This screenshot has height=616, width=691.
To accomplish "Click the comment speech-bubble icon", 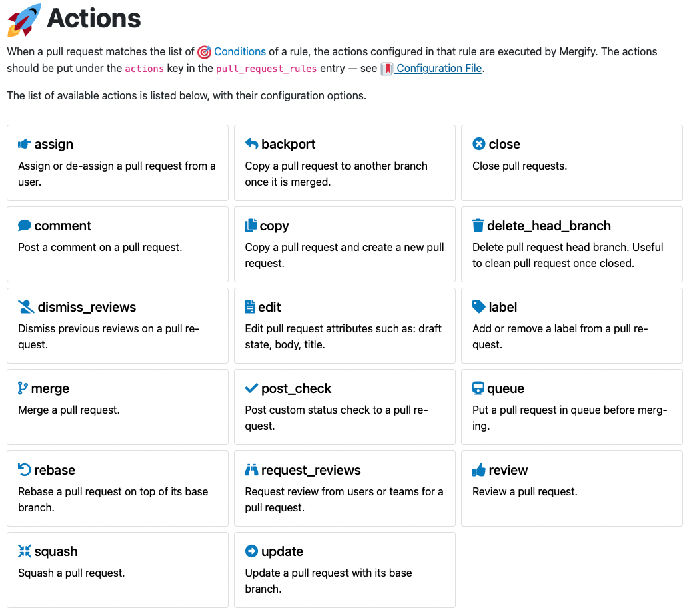I will point(25,226).
